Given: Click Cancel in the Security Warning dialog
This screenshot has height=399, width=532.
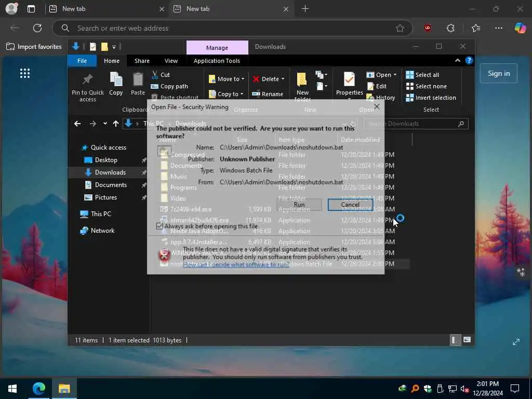Looking at the screenshot, I should point(350,205).
